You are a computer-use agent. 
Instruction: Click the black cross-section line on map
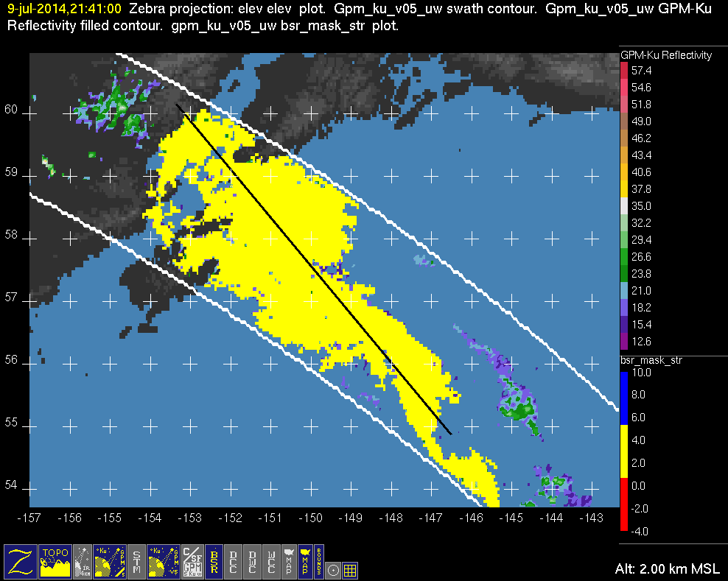pyautogui.click(x=313, y=270)
